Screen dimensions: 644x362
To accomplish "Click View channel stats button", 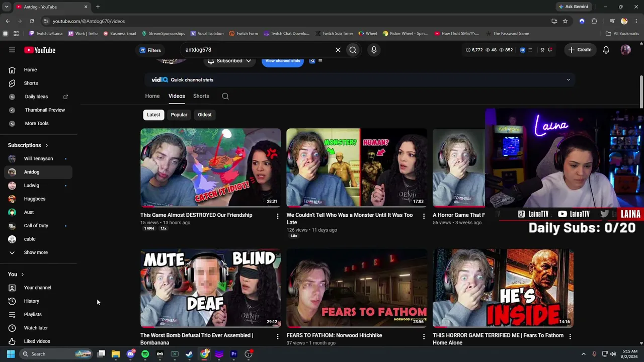I will (x=283, y=61).
